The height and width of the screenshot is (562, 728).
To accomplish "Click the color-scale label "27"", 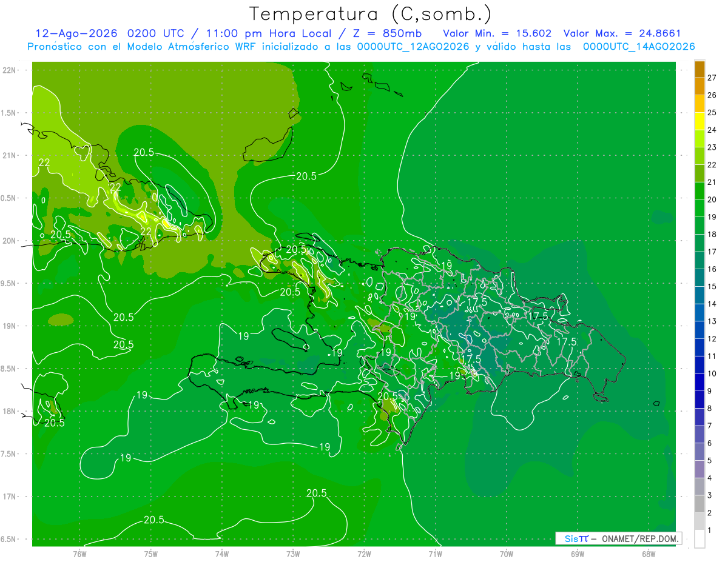I will click(712, 78).
